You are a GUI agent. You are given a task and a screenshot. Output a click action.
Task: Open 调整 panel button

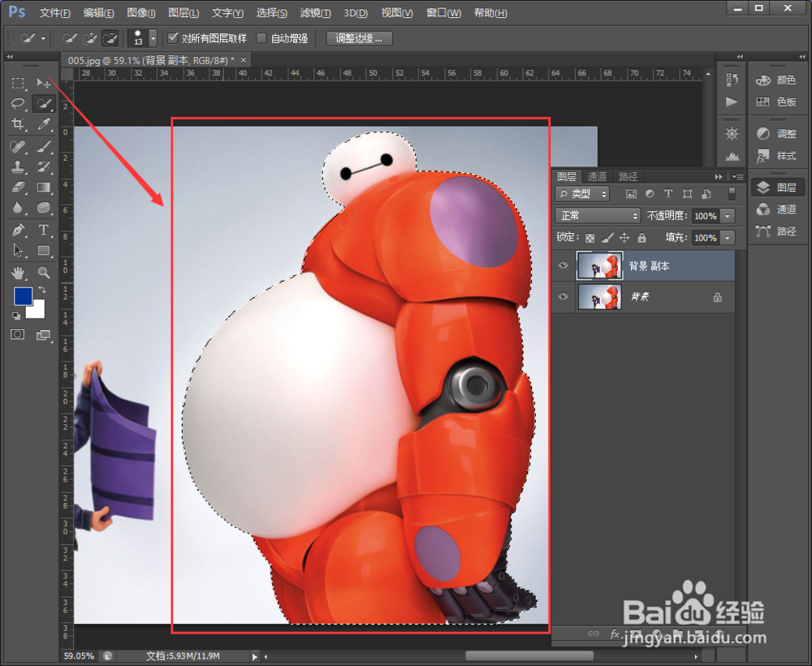point(775,134)
